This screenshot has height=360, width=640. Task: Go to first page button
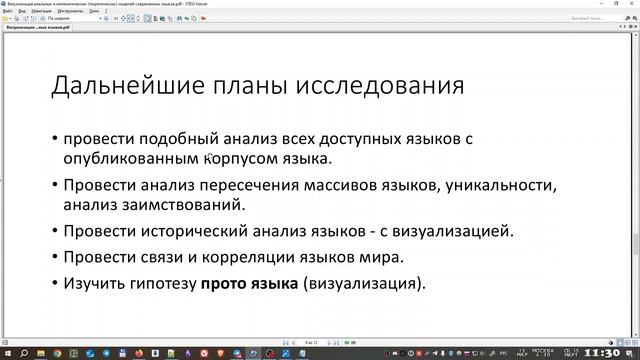(286, 343)
